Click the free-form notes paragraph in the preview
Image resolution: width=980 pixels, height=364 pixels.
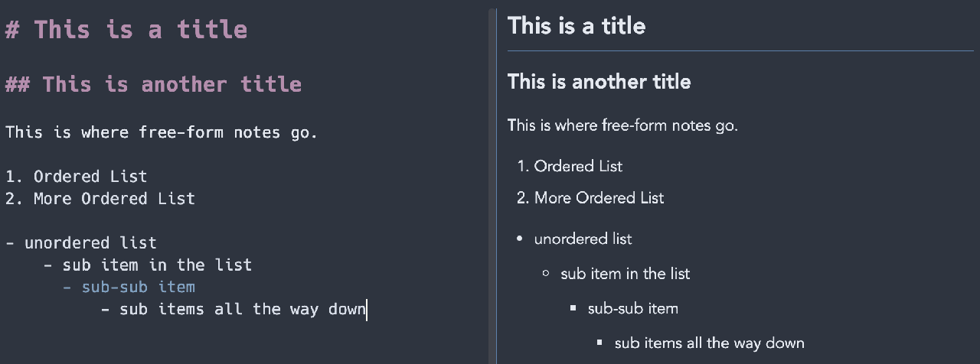pos(622,125)
